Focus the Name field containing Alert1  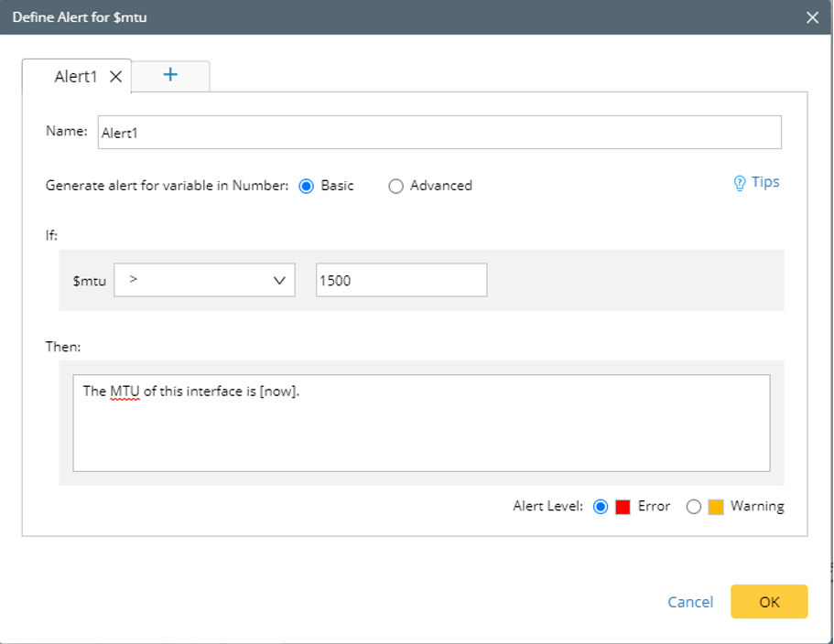tap(439, 132)
